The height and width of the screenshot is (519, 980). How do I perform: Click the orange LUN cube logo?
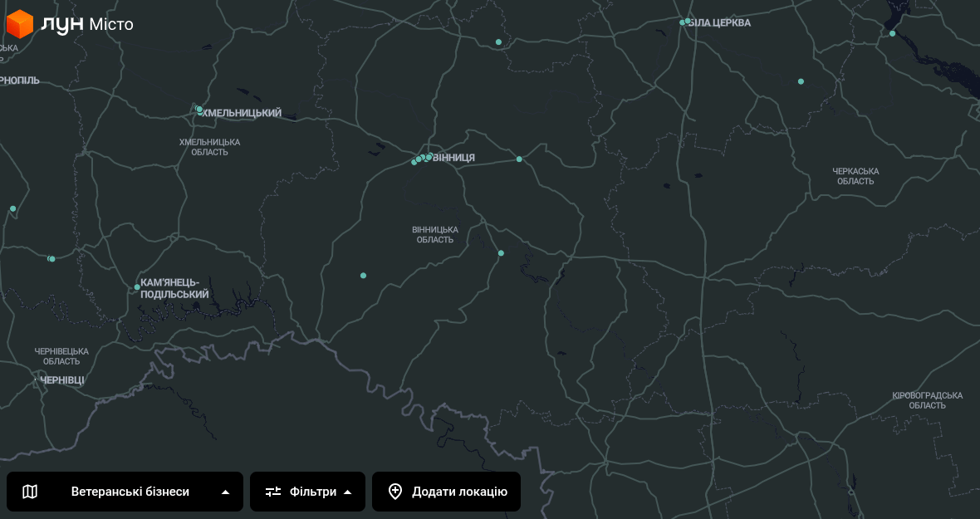(19, 24)
